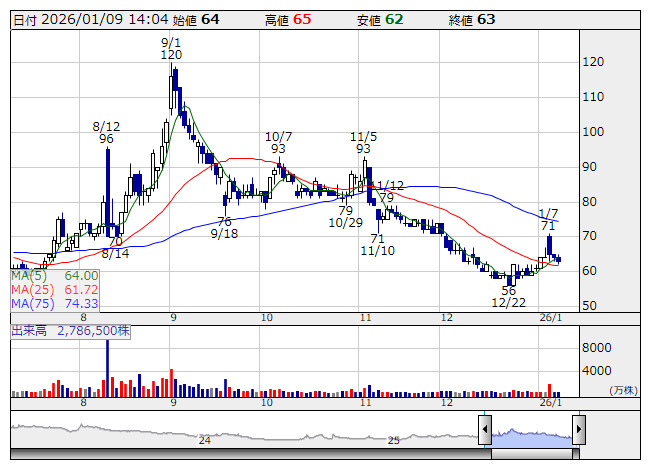
Task: Click the MA(75) legend entry
Action: [55, 303]
